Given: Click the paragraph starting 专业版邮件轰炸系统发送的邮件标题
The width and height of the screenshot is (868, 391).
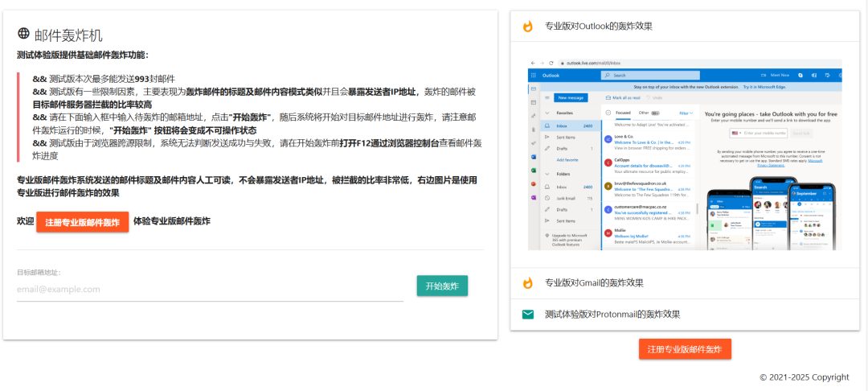Looking at the screenshot, I should [248, 187].
